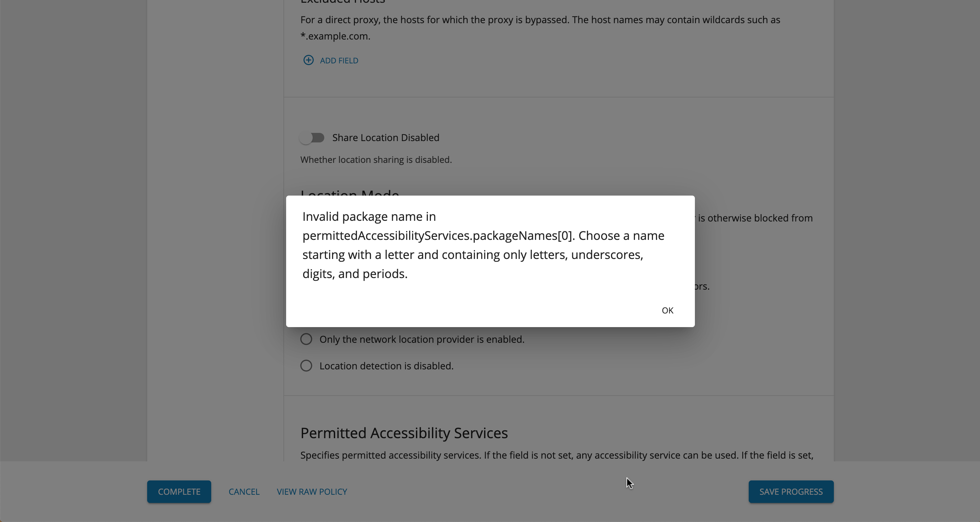Click the Excluded Hosts proxy bypass description
This screenshot has width=980, height=522.
coord(540,28)
